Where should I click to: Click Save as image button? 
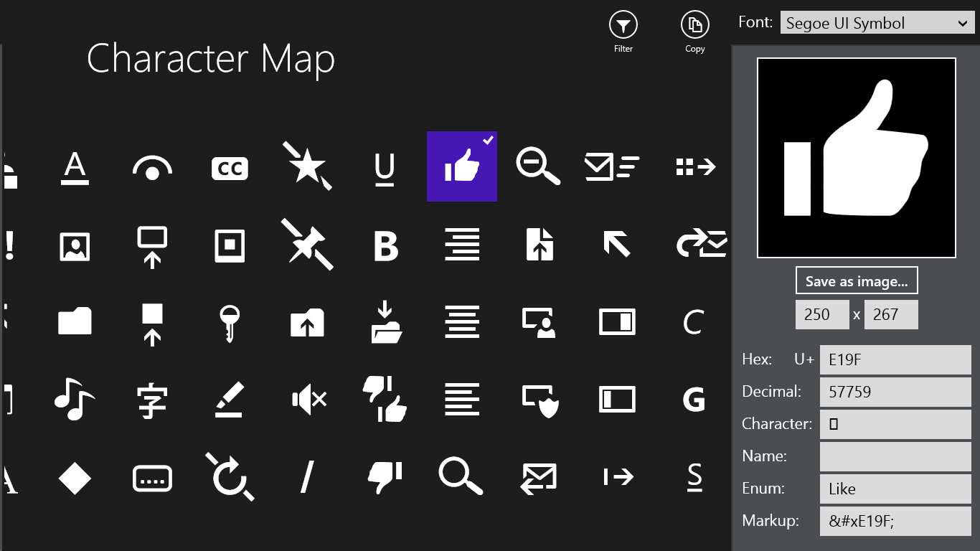[x=857, y=281]
